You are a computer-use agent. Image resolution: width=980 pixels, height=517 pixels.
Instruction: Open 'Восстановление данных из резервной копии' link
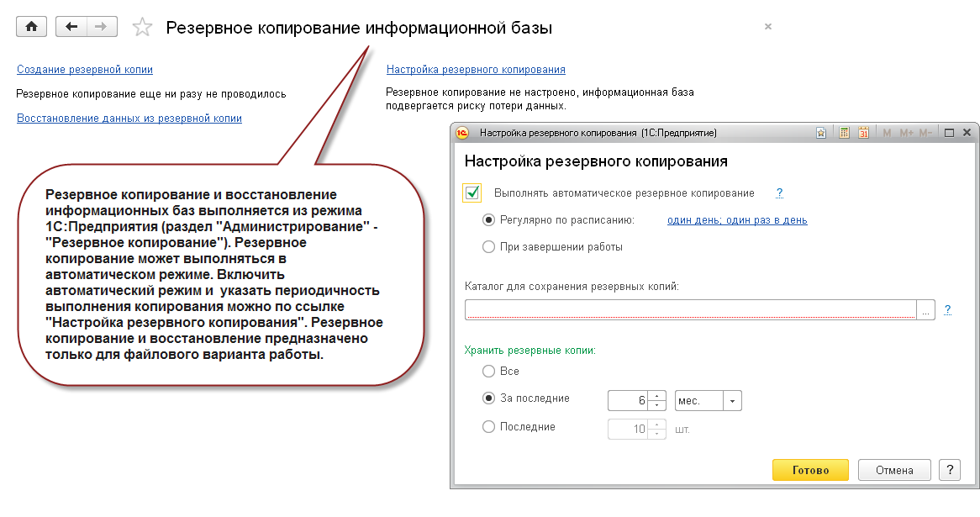[129, 119]
